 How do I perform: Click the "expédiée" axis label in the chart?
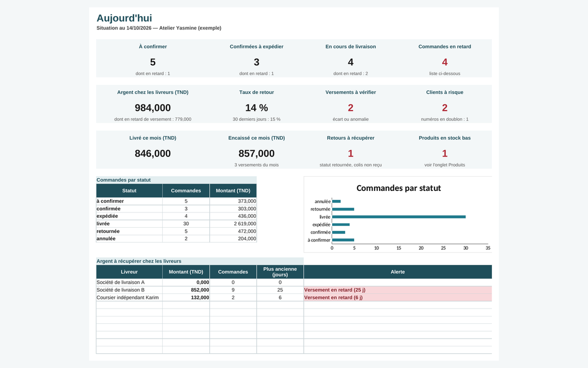point(321,224)
